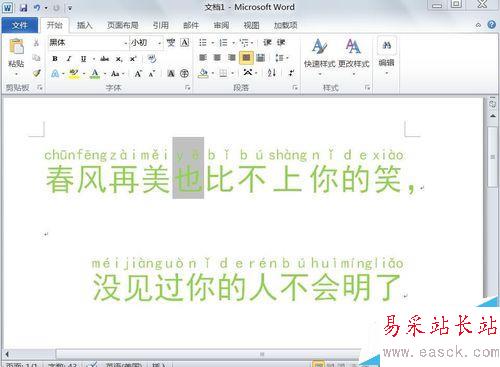Open line spacing dropdown
The image size is (500, 367).
(x=281, y=58)
